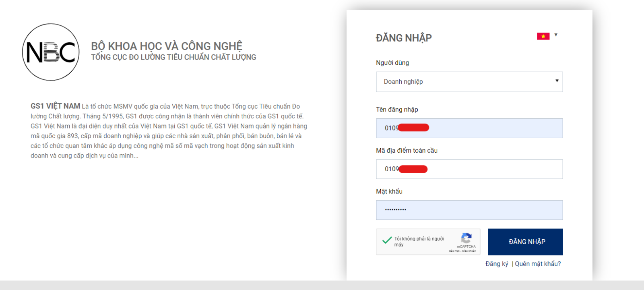Open the Đăng ký registration link
Viewport: 644px width, 290px height.
click(x=497, y=264)
